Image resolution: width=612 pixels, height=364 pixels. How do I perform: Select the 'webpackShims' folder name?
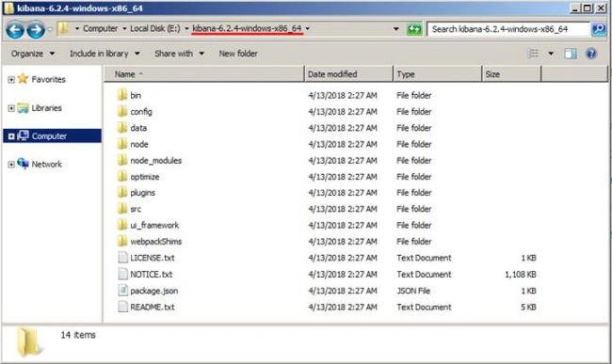[156, 242]
